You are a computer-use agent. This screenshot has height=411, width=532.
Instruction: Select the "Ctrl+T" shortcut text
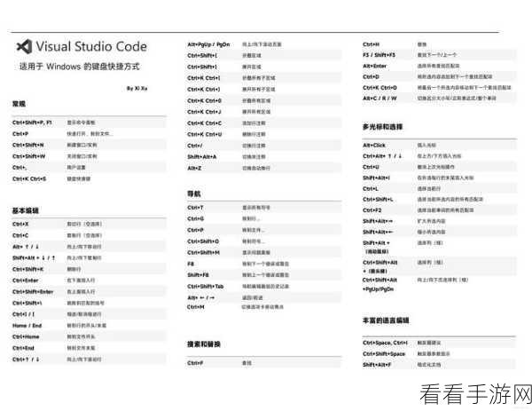(x=195, y=208)
